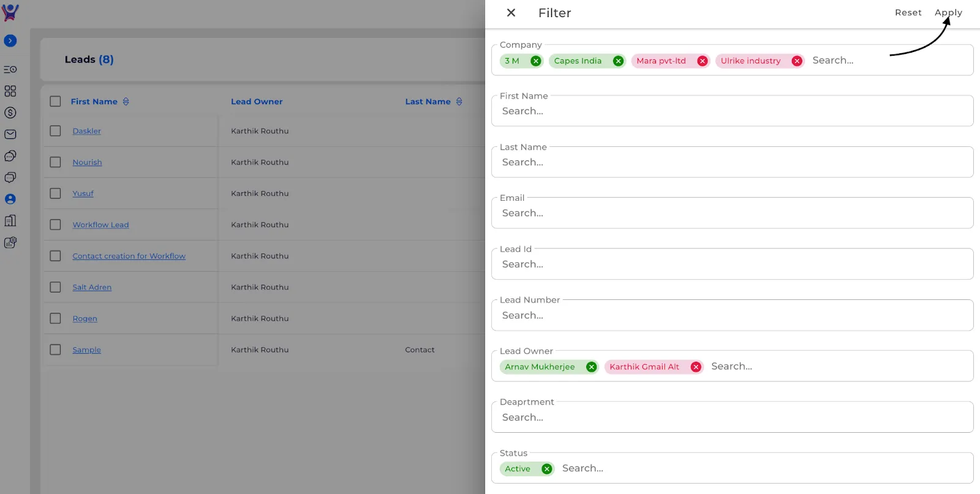Click the Last Name search field
The height and width of the screenshot is (494, 980).
(x=732, y=162)
